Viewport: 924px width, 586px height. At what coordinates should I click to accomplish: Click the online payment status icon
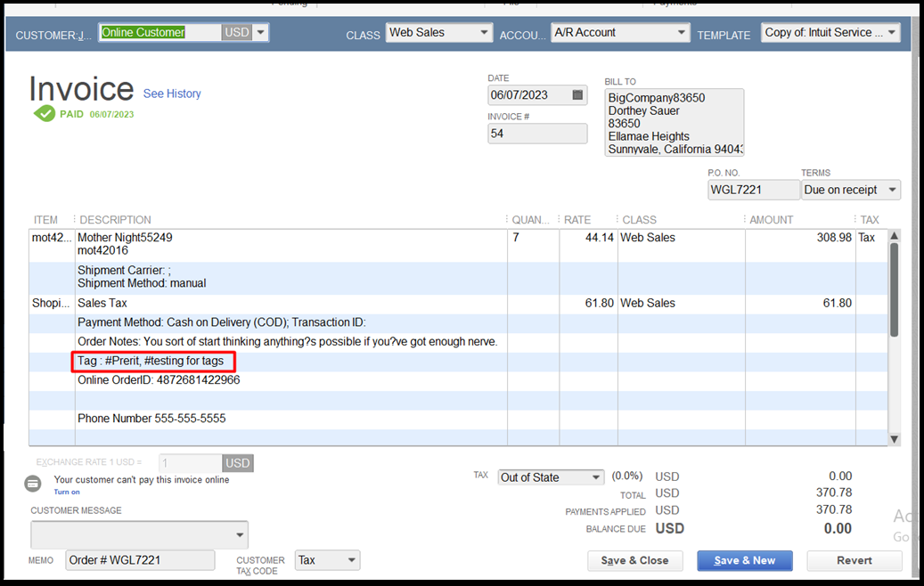(33, 484)
